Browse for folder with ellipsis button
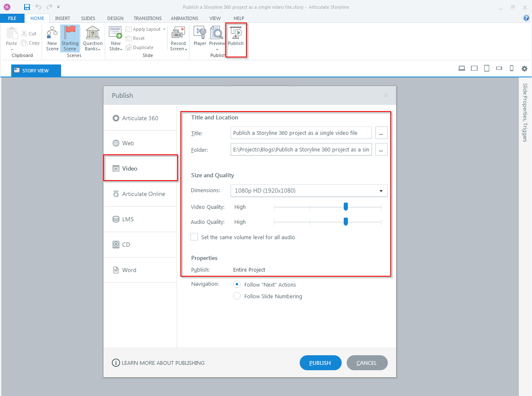This screenshot has width=532, height=396. (x=381, y=149)
